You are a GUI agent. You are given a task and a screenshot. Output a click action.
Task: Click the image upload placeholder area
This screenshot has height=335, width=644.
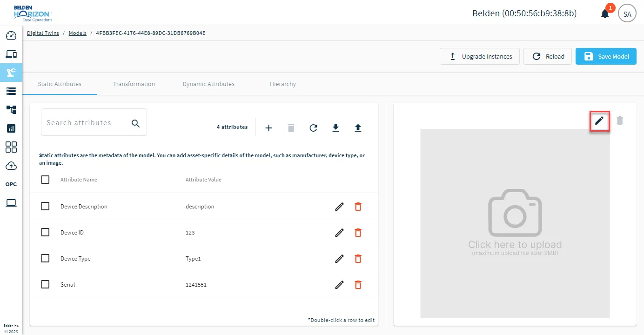pos(515,224)
